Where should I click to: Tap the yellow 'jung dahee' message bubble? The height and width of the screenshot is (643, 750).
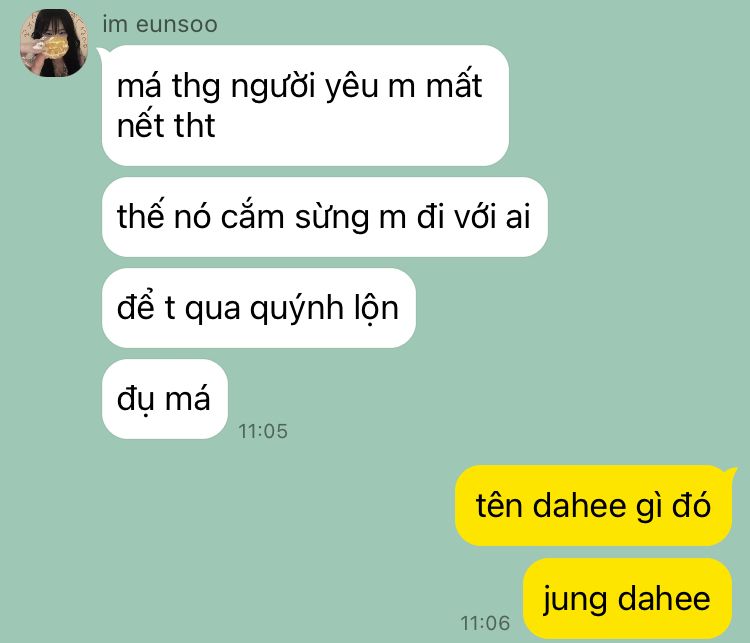628,598
